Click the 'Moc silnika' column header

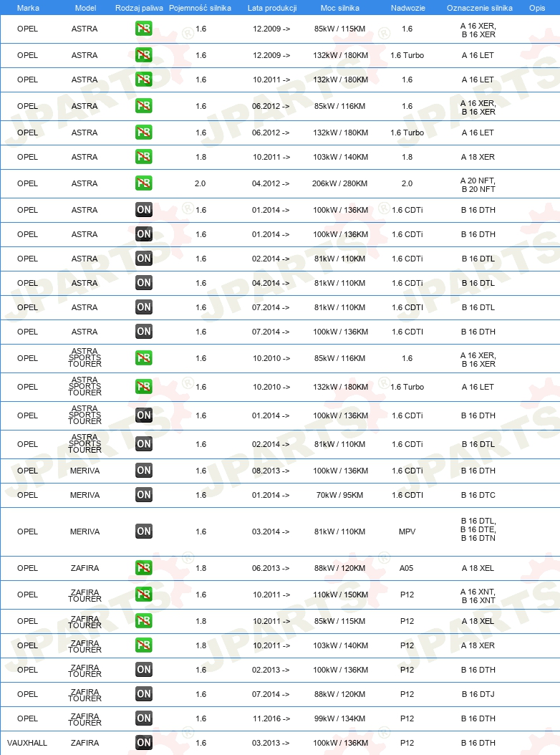(x=340, y=8)
